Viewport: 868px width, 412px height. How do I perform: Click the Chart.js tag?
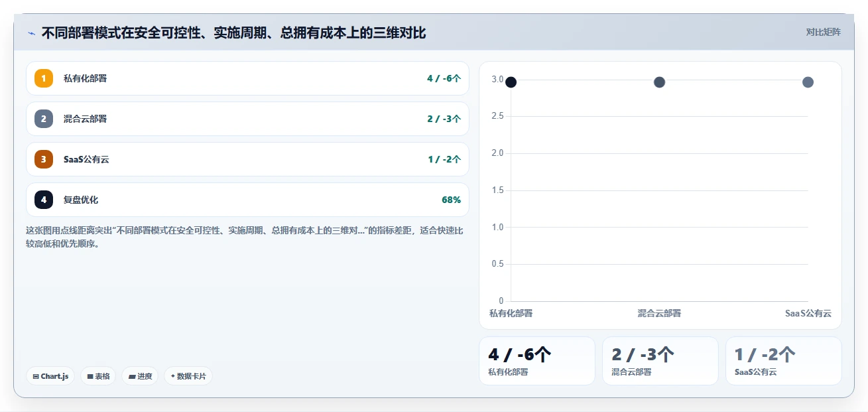(x=50, y=376)
